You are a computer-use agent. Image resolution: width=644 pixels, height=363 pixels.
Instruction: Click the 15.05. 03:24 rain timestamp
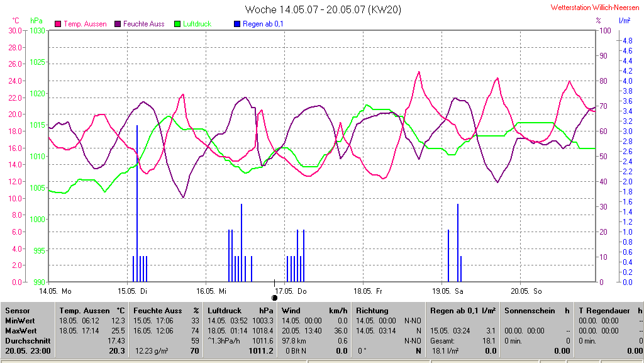[450, 330]
